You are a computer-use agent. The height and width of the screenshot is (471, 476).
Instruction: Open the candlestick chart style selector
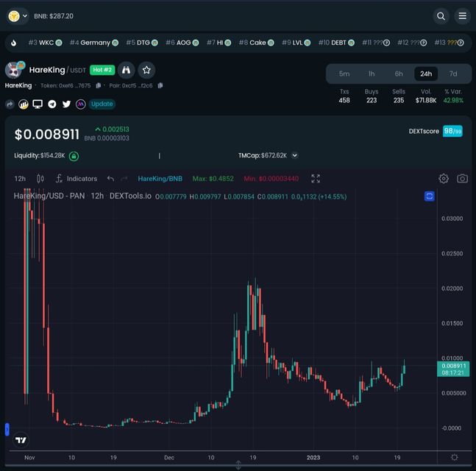point(40,179)
